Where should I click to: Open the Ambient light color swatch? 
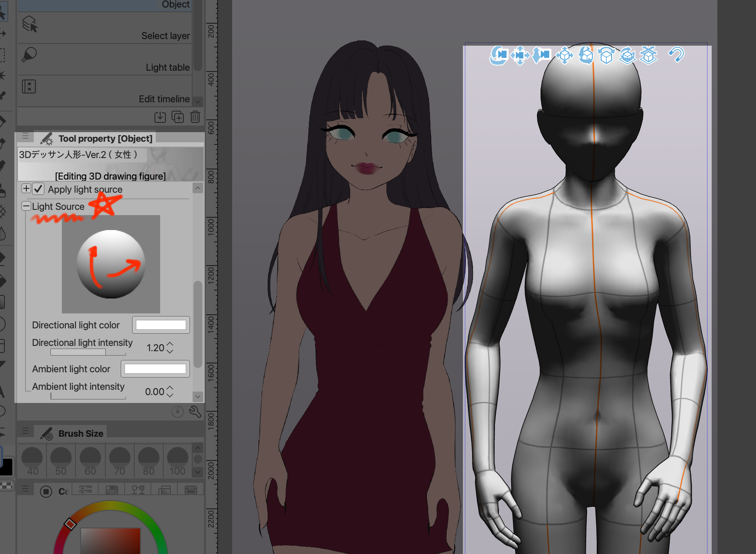(155, 369)
